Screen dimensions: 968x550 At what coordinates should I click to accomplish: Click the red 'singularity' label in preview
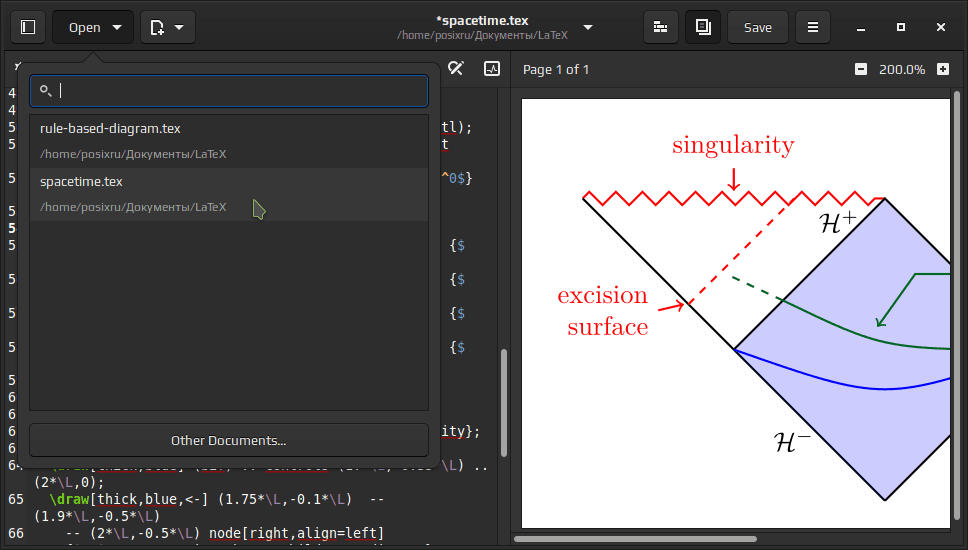tap(733, 146)
